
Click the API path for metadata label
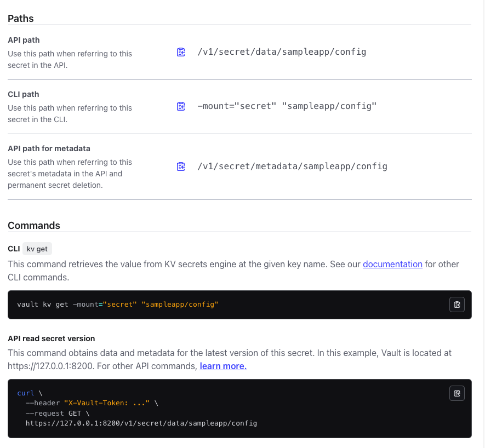click(x=49, y=148)
